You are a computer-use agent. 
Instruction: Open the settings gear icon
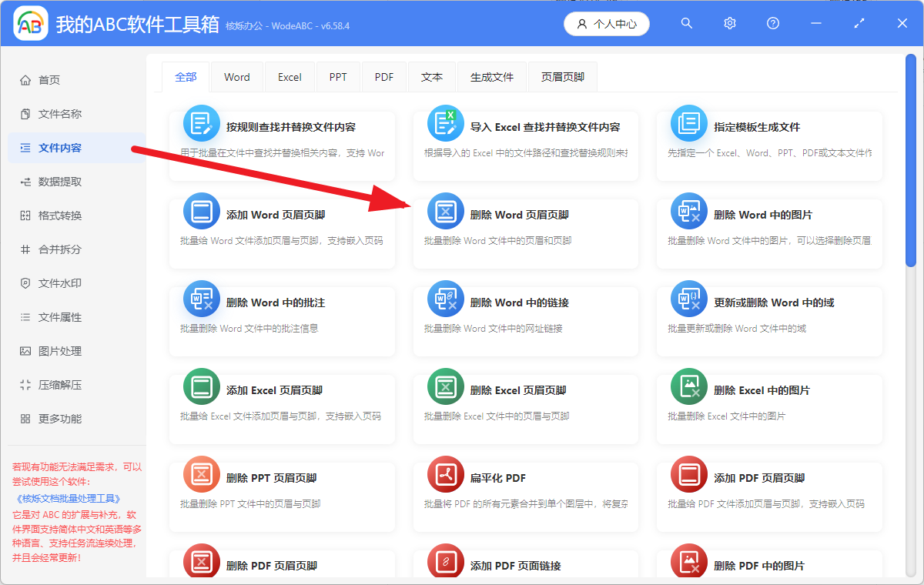tap(729, 23)
